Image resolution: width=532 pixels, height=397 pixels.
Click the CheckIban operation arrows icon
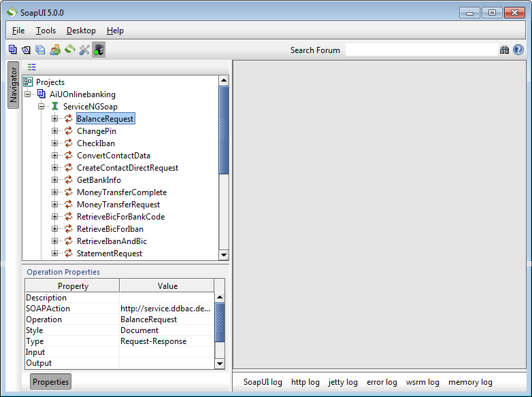[69, 143]
